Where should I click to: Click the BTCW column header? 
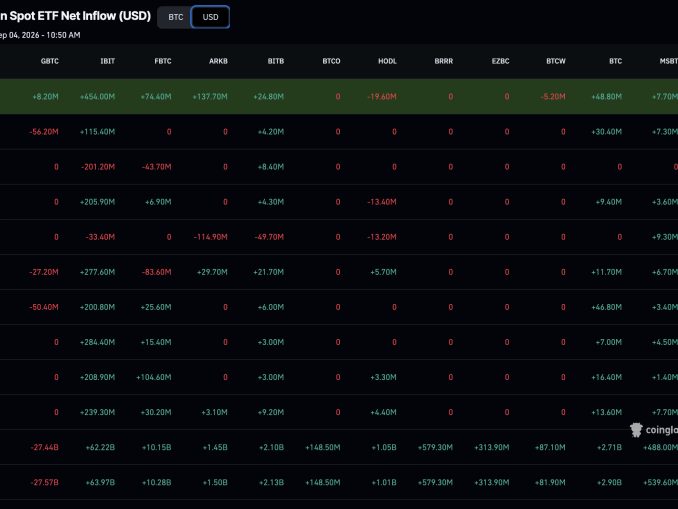556,61
